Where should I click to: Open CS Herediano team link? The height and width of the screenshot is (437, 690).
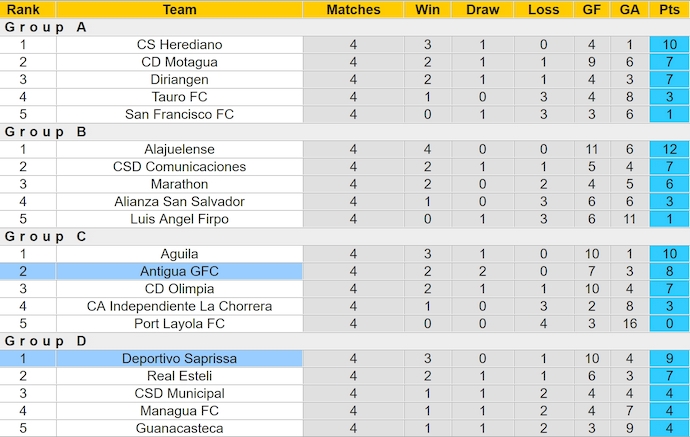point(180,45)
